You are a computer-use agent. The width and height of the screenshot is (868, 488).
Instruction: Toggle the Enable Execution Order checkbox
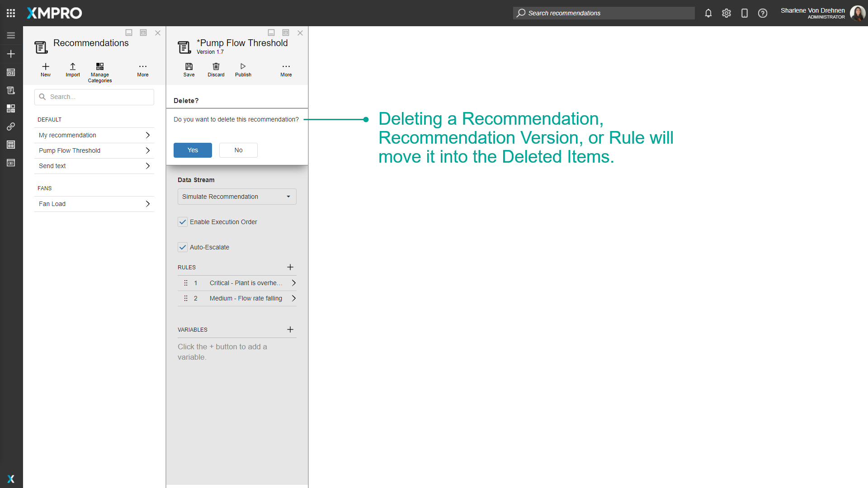coord(183,222)
